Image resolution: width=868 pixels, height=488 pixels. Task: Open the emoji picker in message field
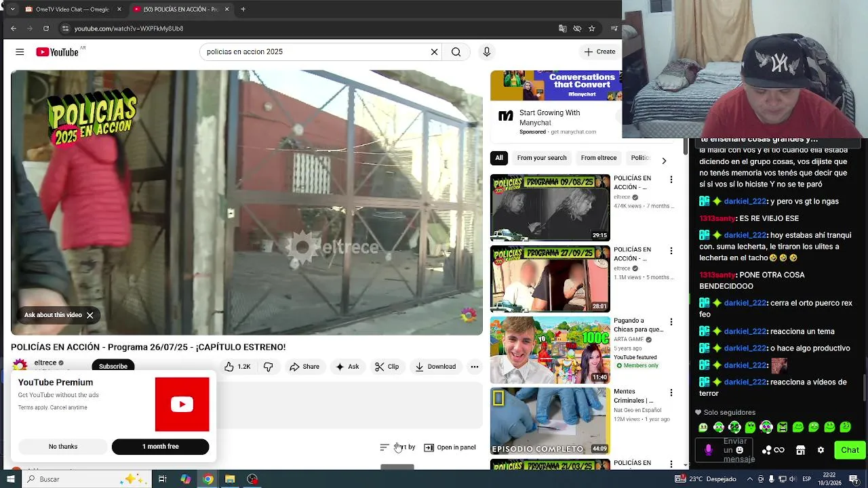(x=739, y=450)
